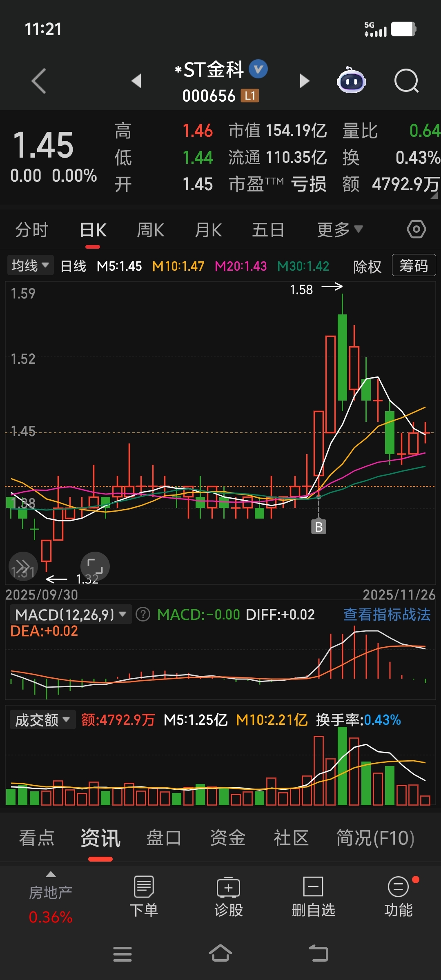Image resolution: width=441 pixels, height=980 pixels.
Task: Tap the 1.58 high price marker
Action: pos(301,290)
